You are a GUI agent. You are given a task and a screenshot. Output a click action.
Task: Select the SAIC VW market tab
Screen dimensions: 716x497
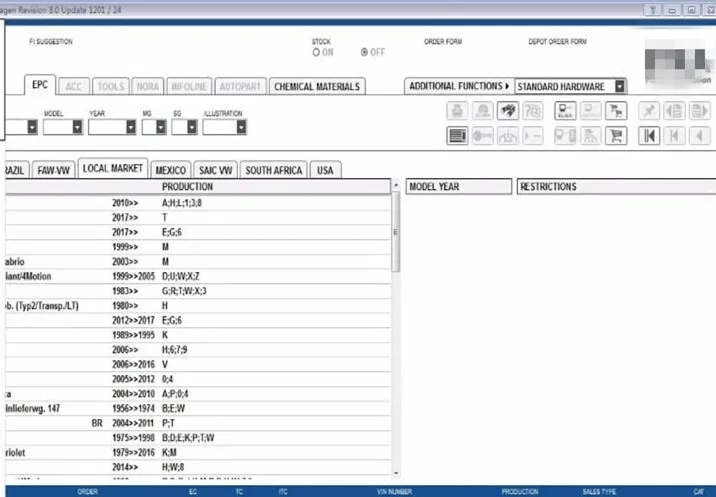(216, 170)
